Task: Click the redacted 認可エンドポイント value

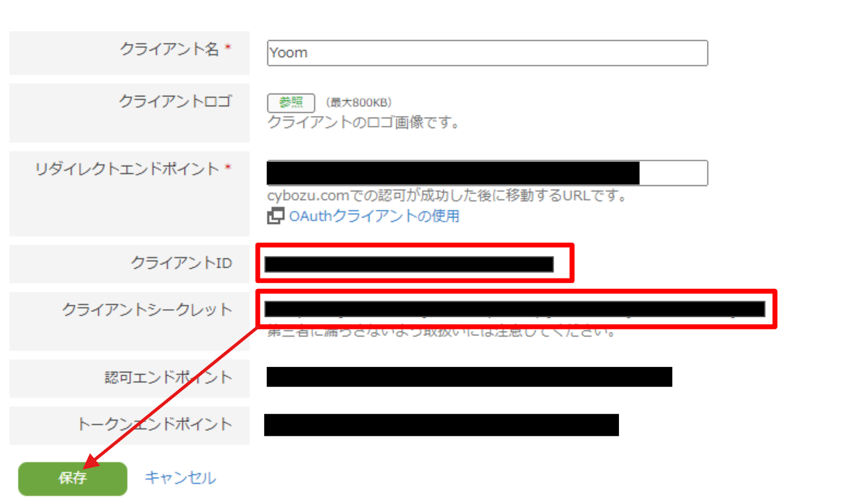Action: (469, 377)
